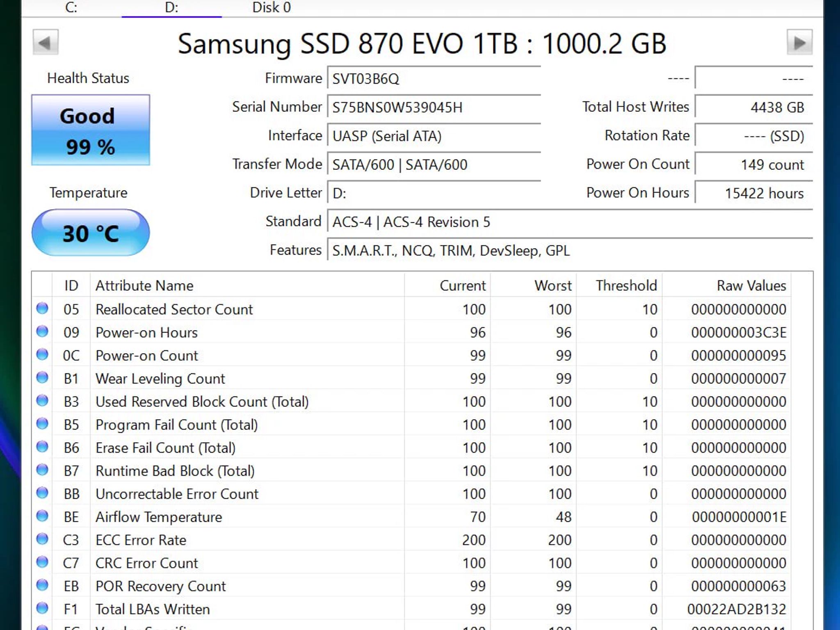Click the status dot for Airflow Temperature
The height and width of the screenshot is (630, 840).
click(x=42, y=516)
